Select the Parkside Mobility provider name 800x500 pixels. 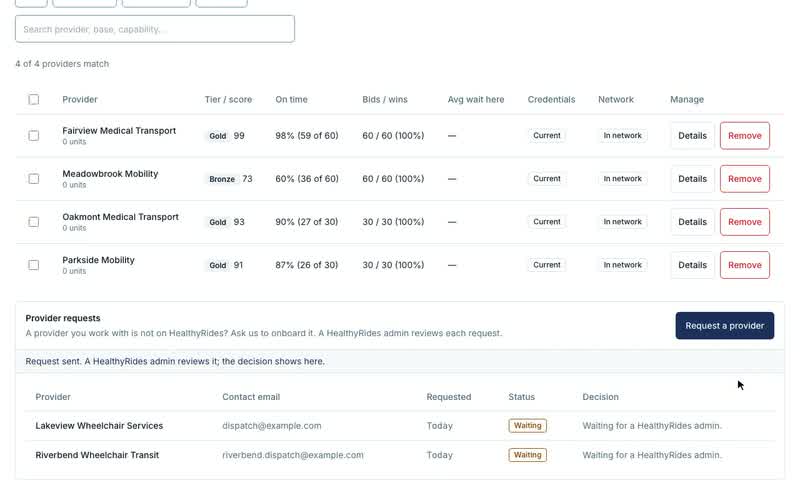98,260
